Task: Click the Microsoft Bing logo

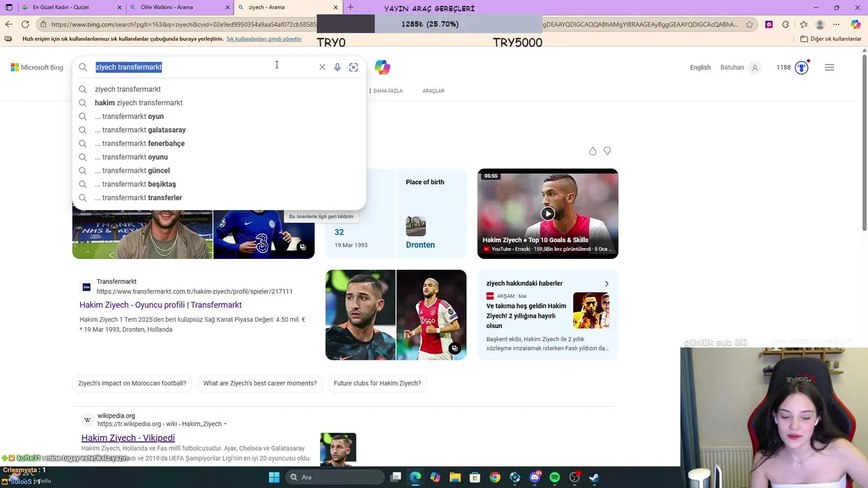Action: click(37, 67)
